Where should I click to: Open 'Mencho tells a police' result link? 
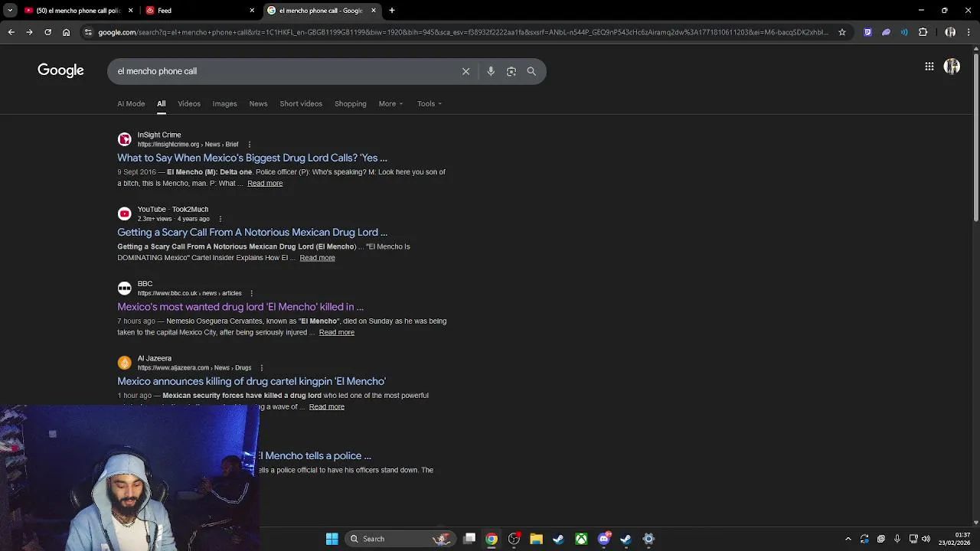pos(315,455)
